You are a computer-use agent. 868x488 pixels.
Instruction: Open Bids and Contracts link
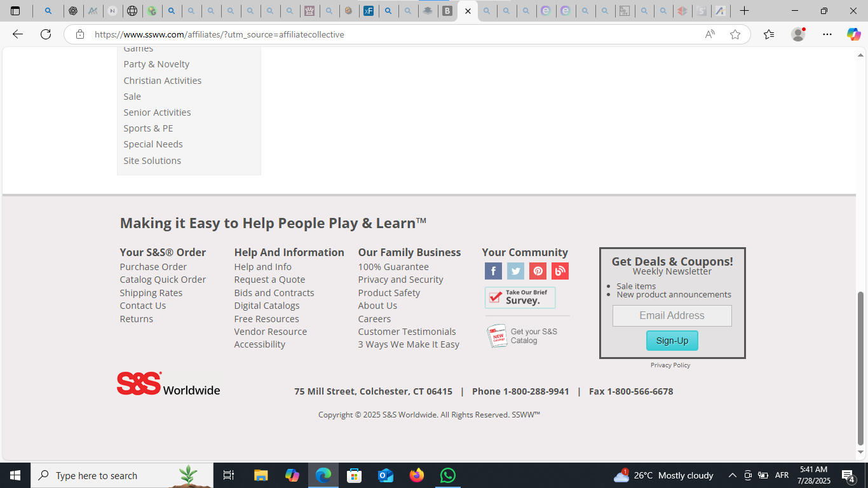tap(274, 293)
